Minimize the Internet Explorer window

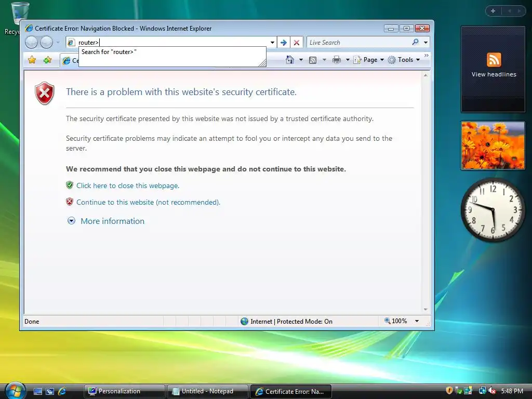391,29
